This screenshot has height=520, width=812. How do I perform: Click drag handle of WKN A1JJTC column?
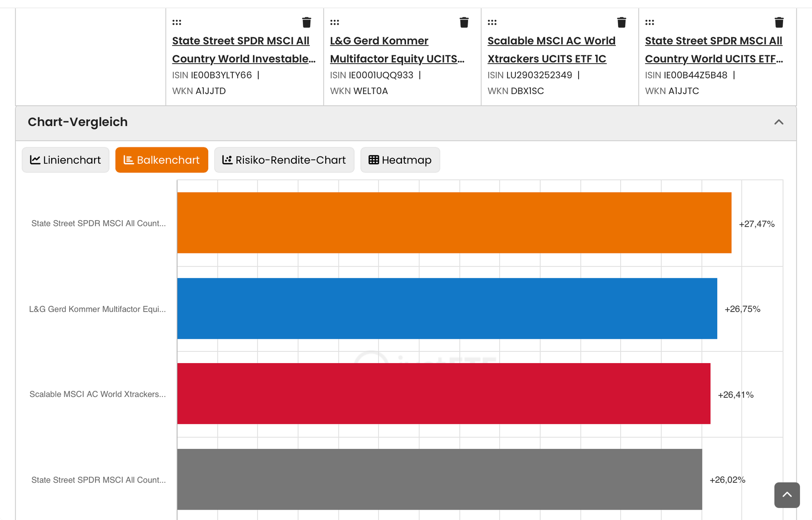coord(650,22)
